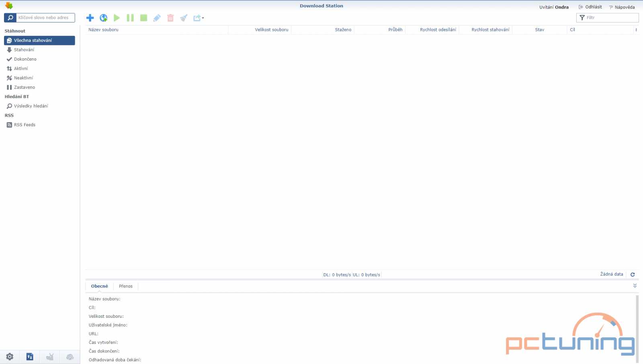The image size is (643, 364).
Task: Click the Žádná data status text
Action: 612,274
